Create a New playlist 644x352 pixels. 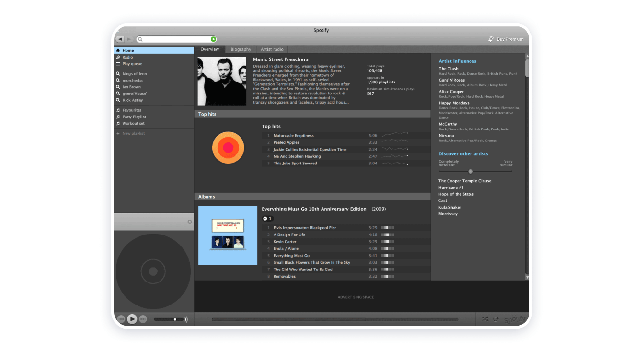tap(154, 133)
